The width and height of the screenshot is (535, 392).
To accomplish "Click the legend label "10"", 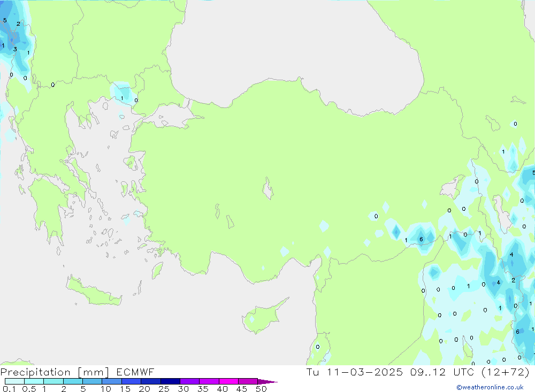I will (106, 389).
